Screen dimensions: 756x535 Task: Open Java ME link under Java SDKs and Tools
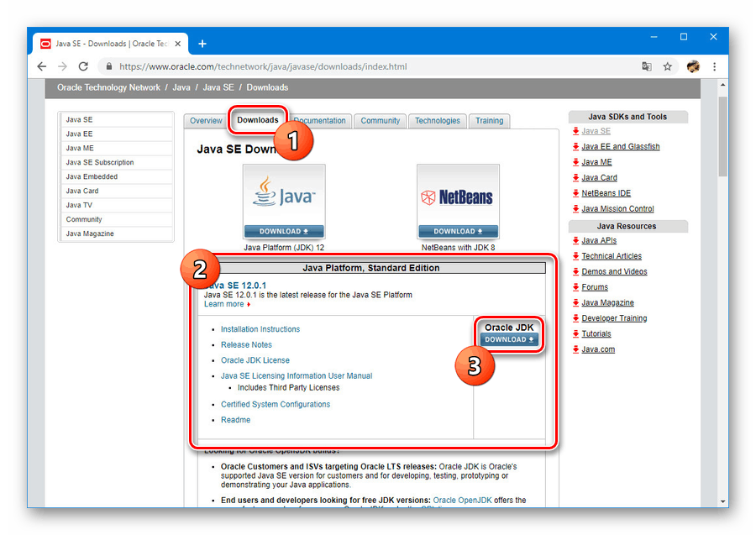(x=596, y=162)
